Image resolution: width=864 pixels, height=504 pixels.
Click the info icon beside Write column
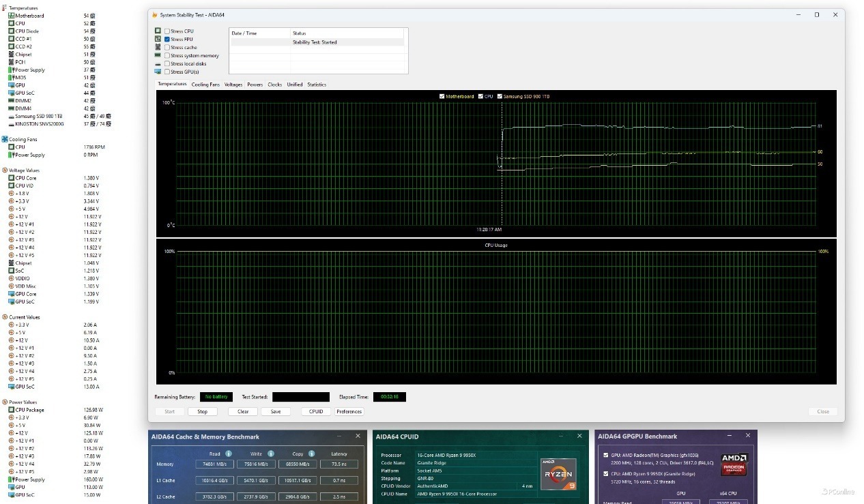pyautogui.click(x=271, y=454)
